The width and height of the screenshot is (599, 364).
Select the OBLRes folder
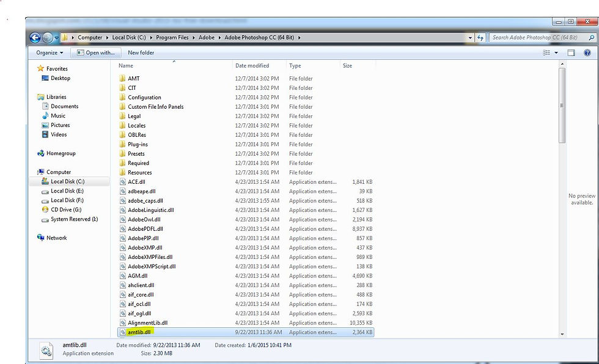tap(137, 135)
